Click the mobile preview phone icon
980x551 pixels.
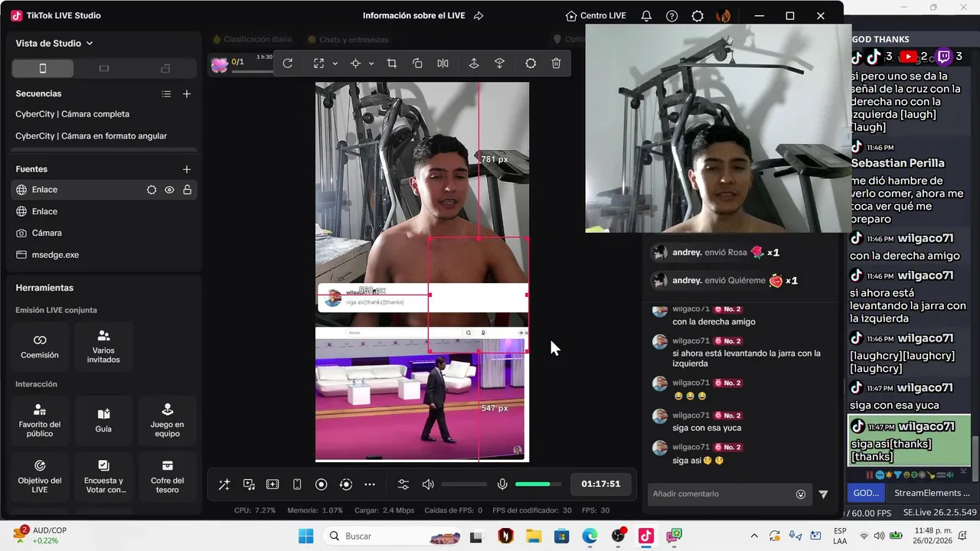pos(297,484)
